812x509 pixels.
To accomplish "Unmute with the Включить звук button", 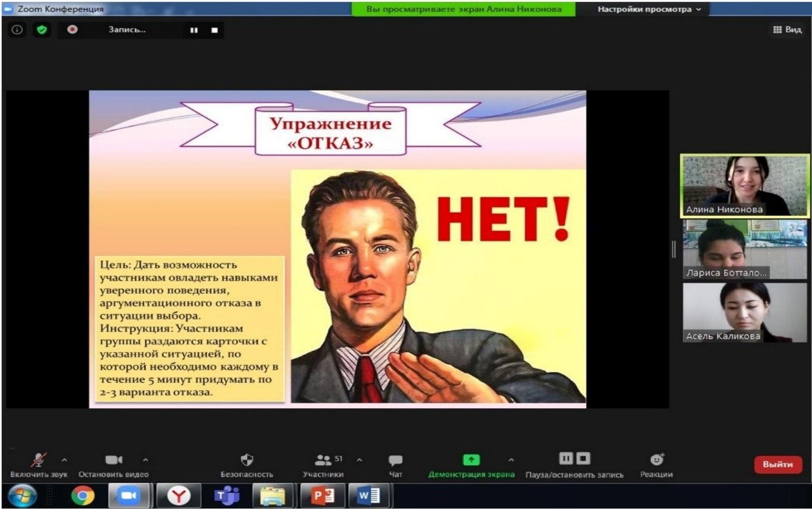I will pyautogui.click(x=39, y=465).
